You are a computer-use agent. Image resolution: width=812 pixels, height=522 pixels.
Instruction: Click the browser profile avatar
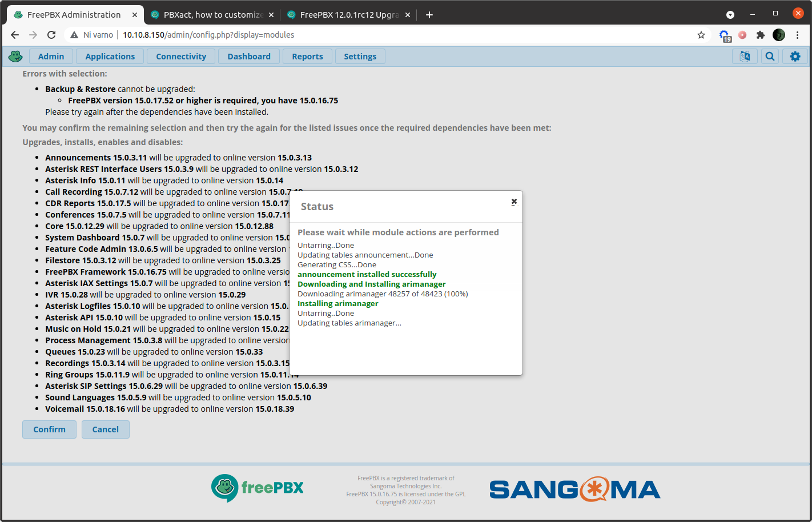[x=778, y=35]
